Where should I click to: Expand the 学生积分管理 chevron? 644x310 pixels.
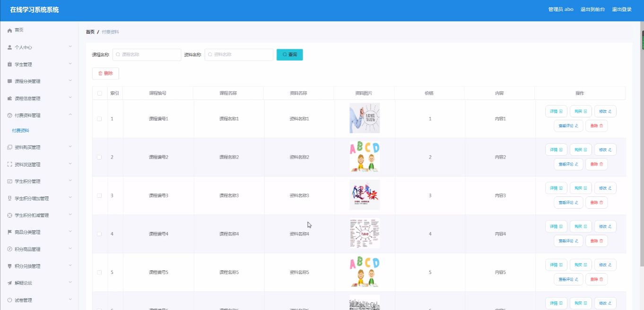(x=70, y=181)
